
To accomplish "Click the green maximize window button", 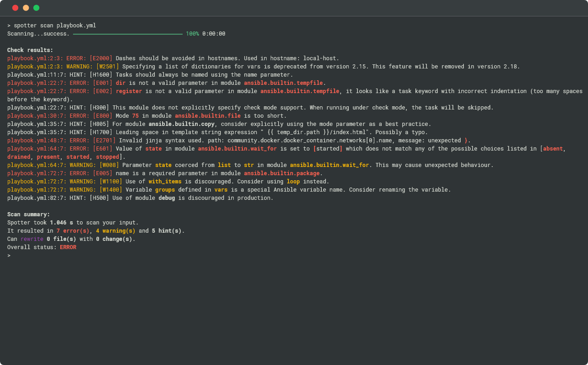I will [36, 8].
